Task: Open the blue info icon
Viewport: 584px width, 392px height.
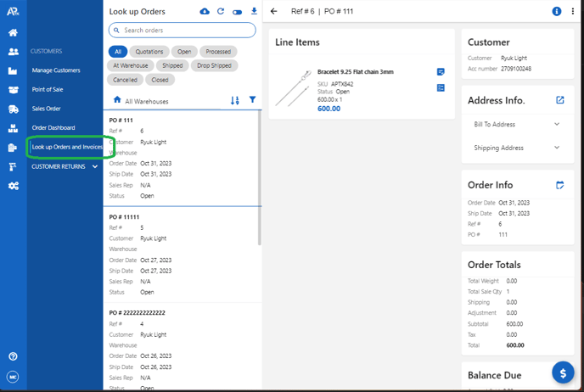Action: pyautogui.click(x=557, y=12)
